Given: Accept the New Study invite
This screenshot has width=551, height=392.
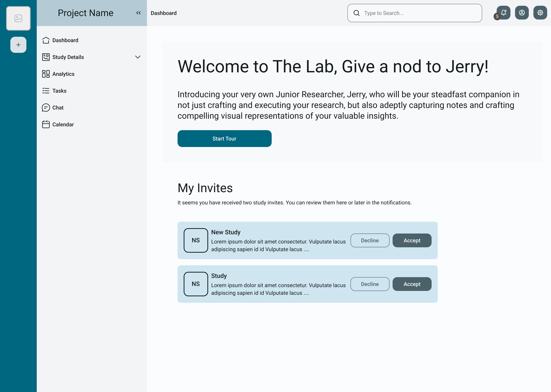Looking at the screenshot, I should click(412, 240).
